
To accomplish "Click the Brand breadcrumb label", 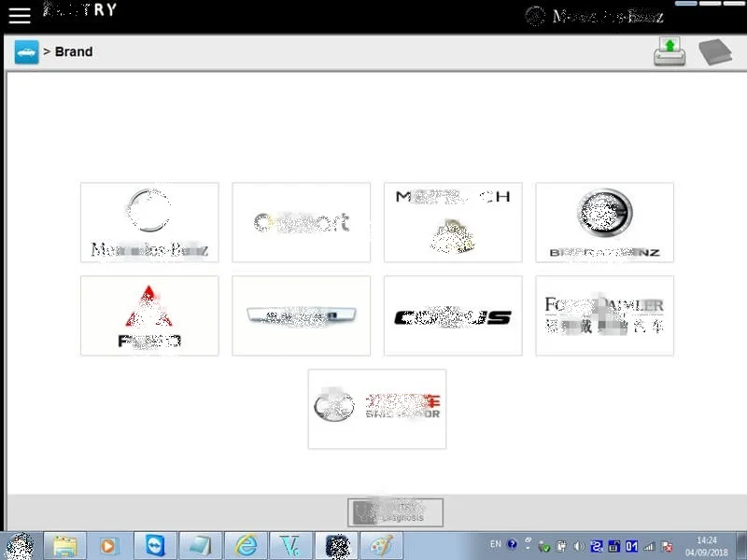I will [x=74, y=51].
